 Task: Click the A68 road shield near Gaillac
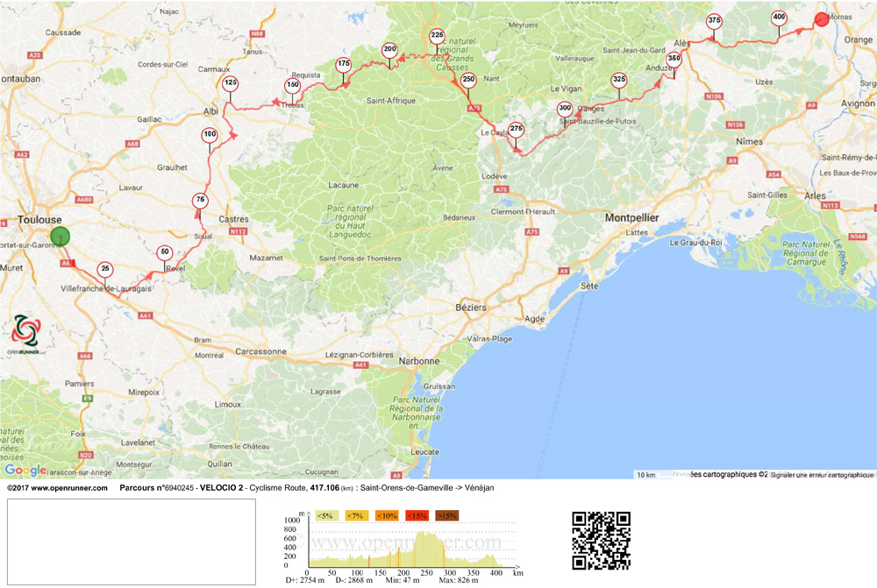click(132, 145)
